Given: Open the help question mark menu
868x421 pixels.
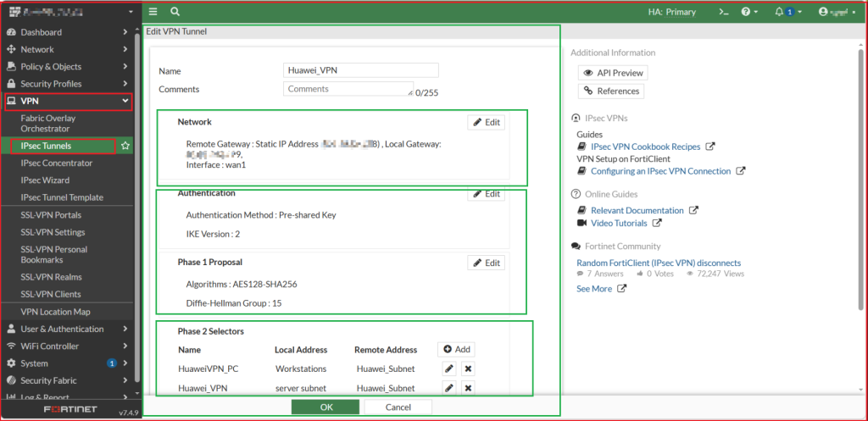Looking at the screenshot, I should click(749, 12).
